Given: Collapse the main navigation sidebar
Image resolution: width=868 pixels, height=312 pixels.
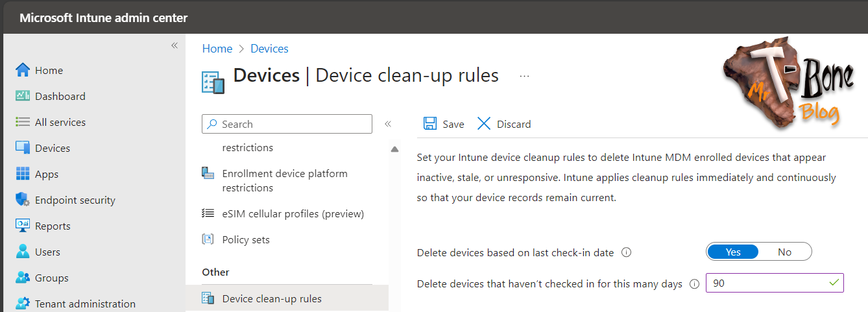Looking at the screenshot, I should click(x=175, y=45).
